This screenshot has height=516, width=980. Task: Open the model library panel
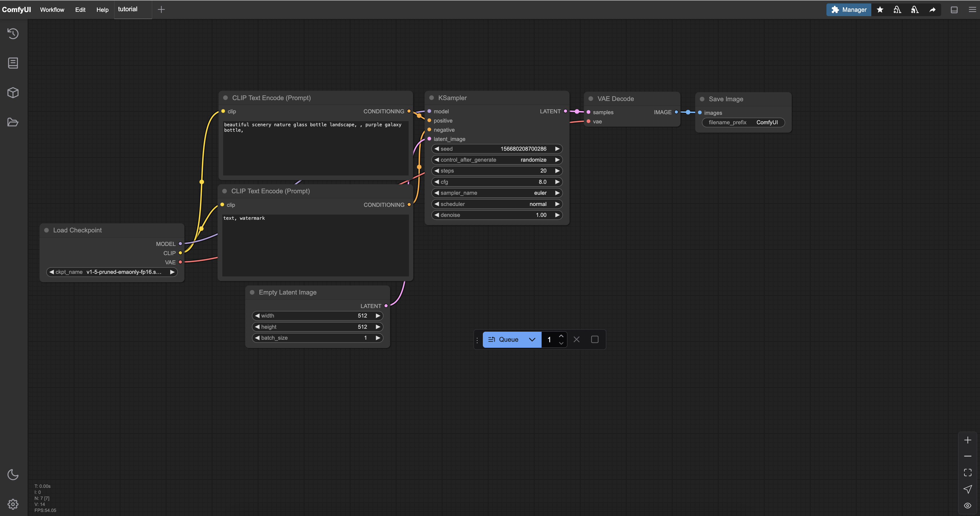point(13,92)
